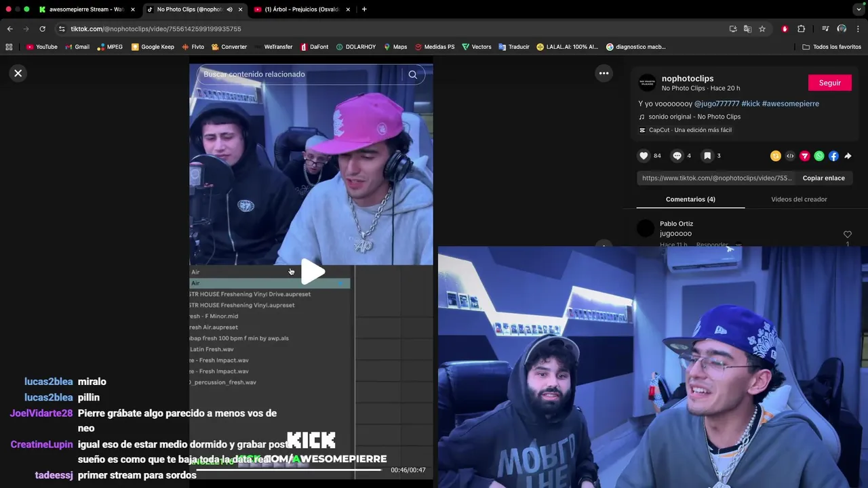Bookmark this page with star icon
868x488 pixels.
[x=762, y=29]
